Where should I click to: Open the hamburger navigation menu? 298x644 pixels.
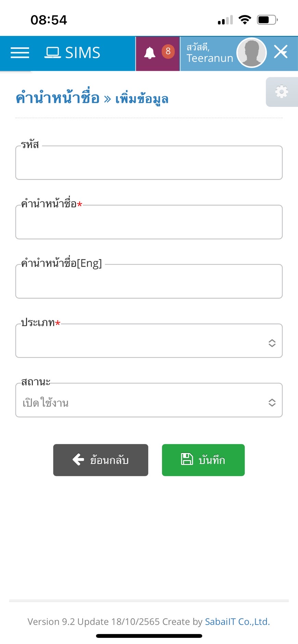pyautogui.click(x=20, y=53)
